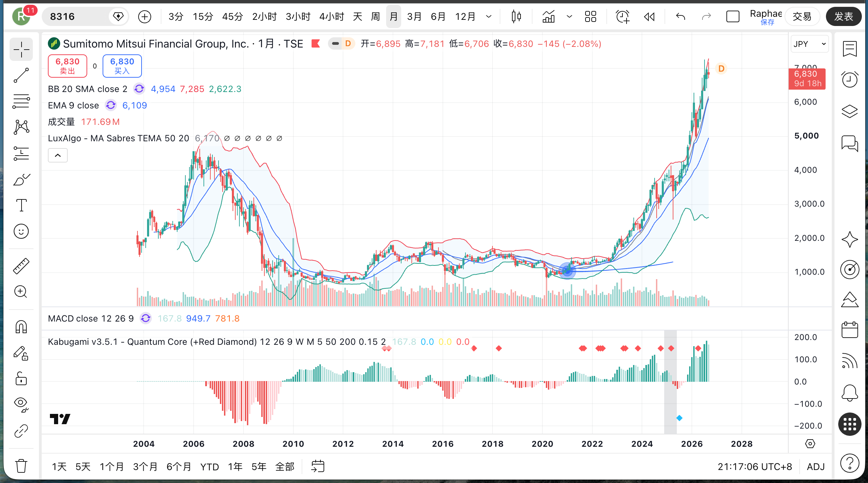This screenshot has width=868, height=483.
Task: Toggle magnet mode for drawings
Action: pyautogui.click(x=21, y=327)
